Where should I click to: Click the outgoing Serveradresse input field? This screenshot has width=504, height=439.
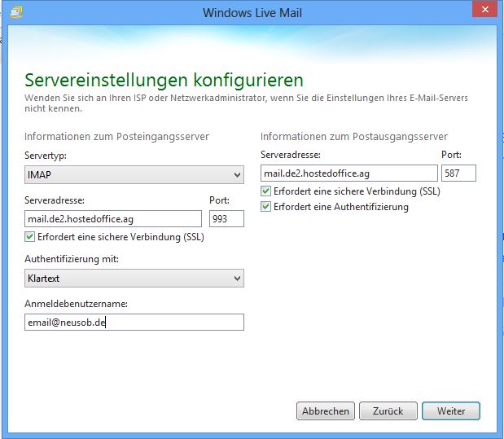click(349, 173)
